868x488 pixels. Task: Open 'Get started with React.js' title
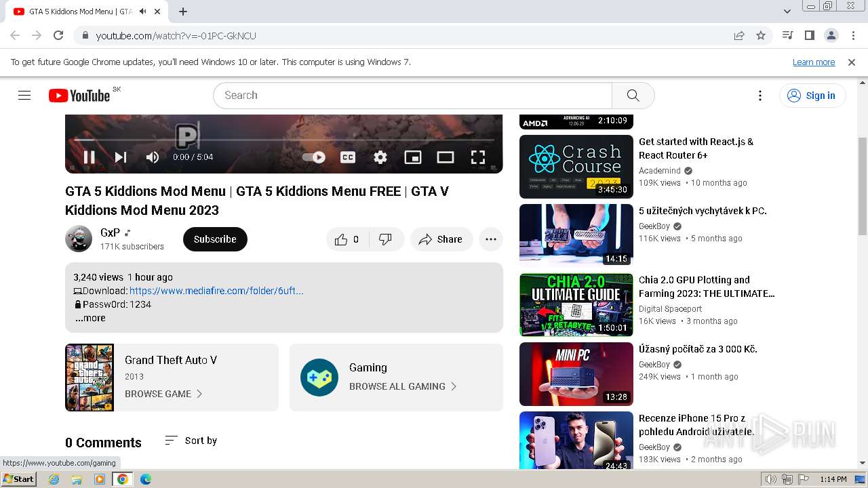(696, 148)
